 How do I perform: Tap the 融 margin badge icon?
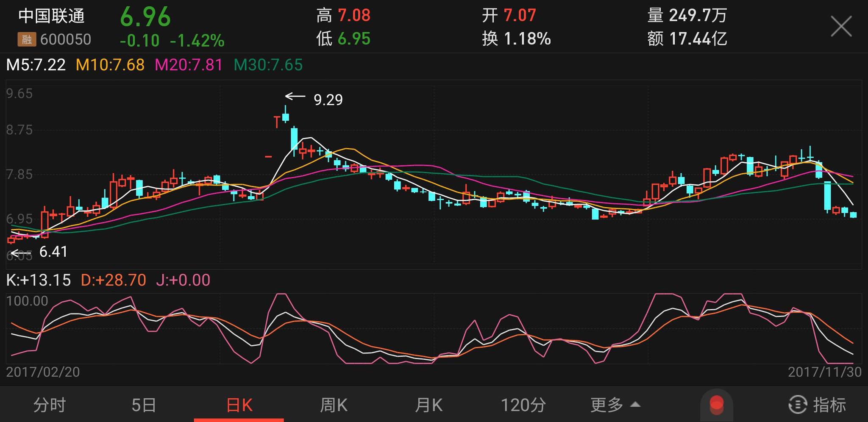26,39
